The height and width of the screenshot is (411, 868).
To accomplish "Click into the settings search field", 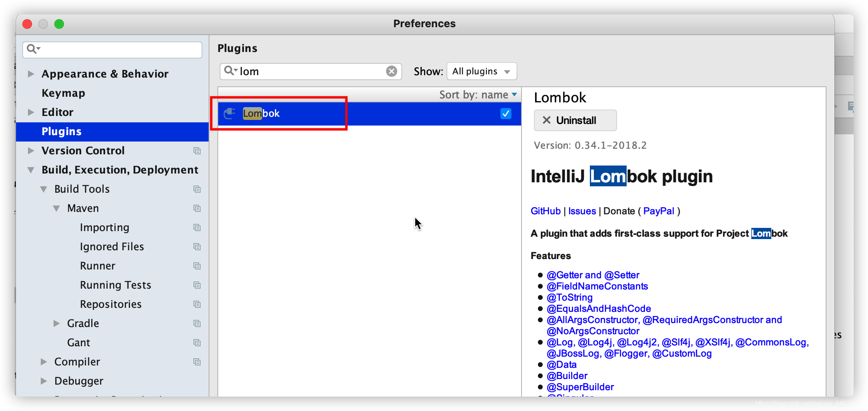I will coord(120,50).
